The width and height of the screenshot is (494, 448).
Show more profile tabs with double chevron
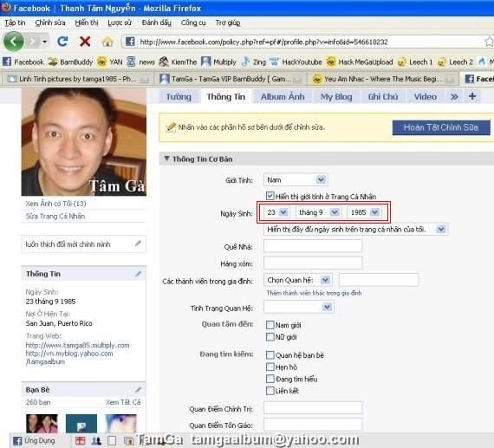tap(454, 97)
